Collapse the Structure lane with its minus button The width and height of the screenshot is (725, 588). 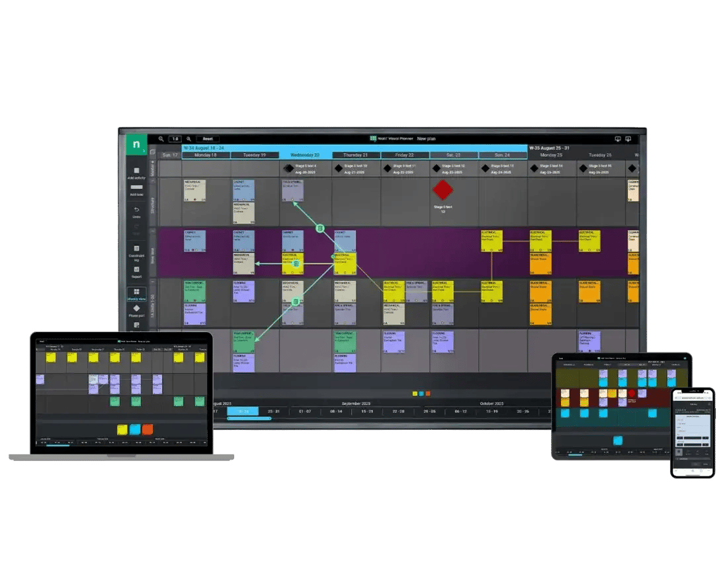coord(153,181)
